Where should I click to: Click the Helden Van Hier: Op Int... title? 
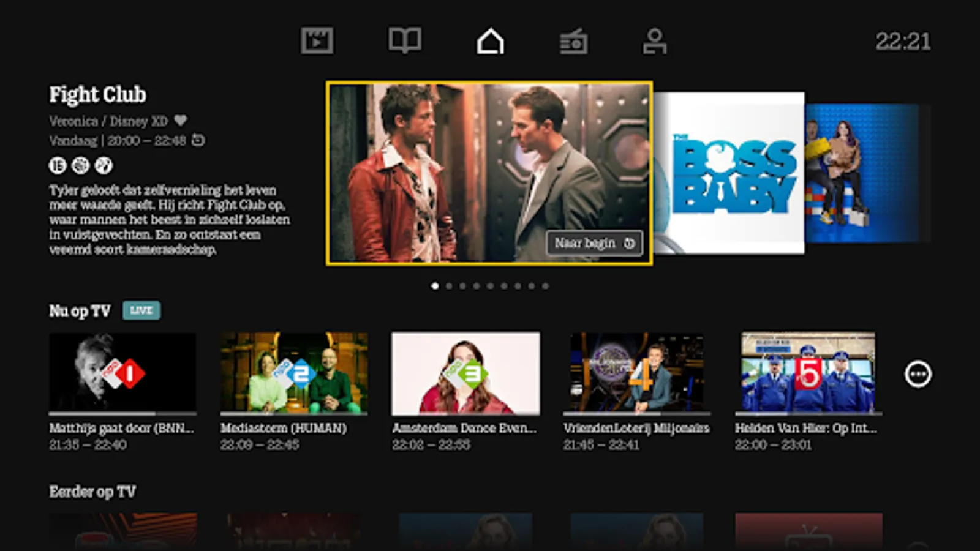tap(806, 428)
